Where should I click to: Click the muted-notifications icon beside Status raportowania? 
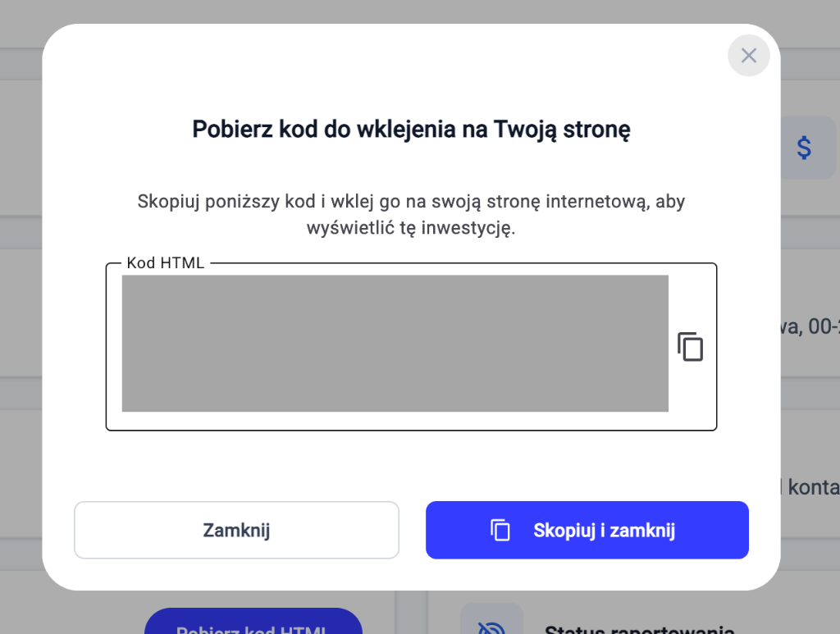[x=491, y=622]
